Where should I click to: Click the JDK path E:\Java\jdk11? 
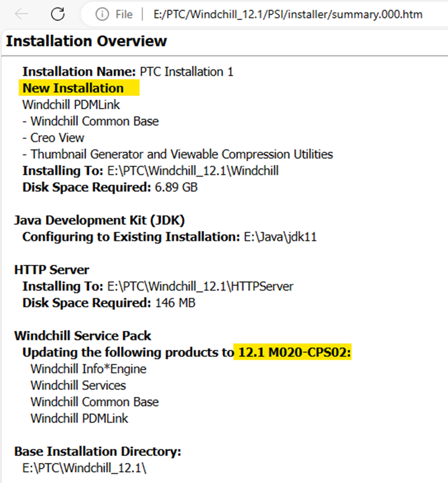coord(279,237)
